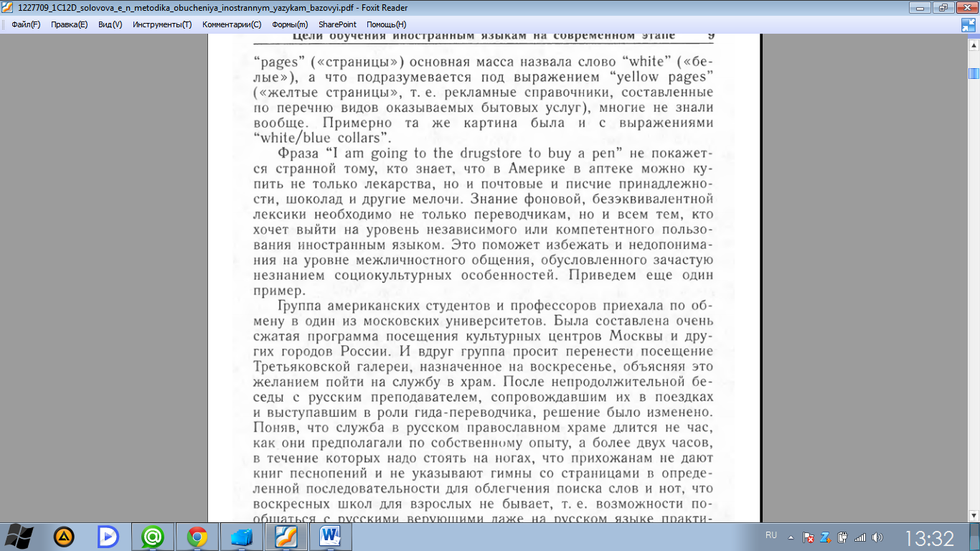Click the page number 9 in the header
The image size is (980, 551).
coord(710,36)
